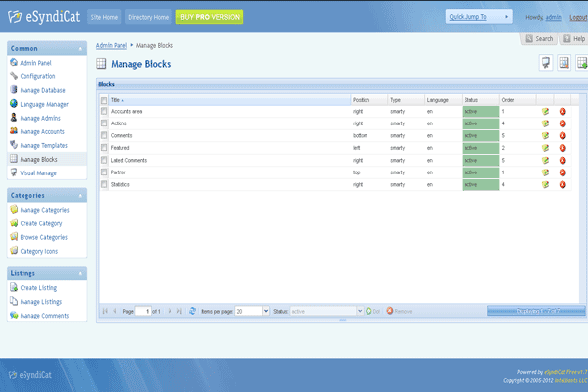The height and width of the screenshot is (392, 588).
Task: Click the BUY PRO VERSION button
Action: tap(211, 17)
